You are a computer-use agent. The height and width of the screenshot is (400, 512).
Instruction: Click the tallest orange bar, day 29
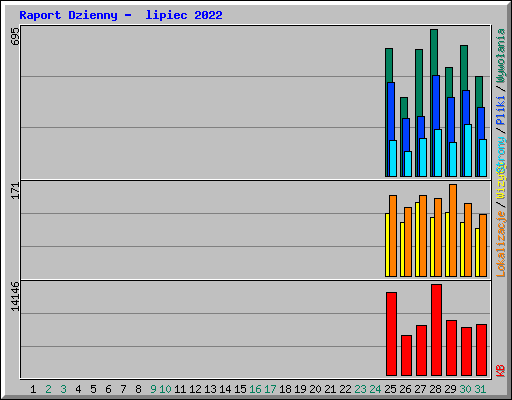point(453,230)
